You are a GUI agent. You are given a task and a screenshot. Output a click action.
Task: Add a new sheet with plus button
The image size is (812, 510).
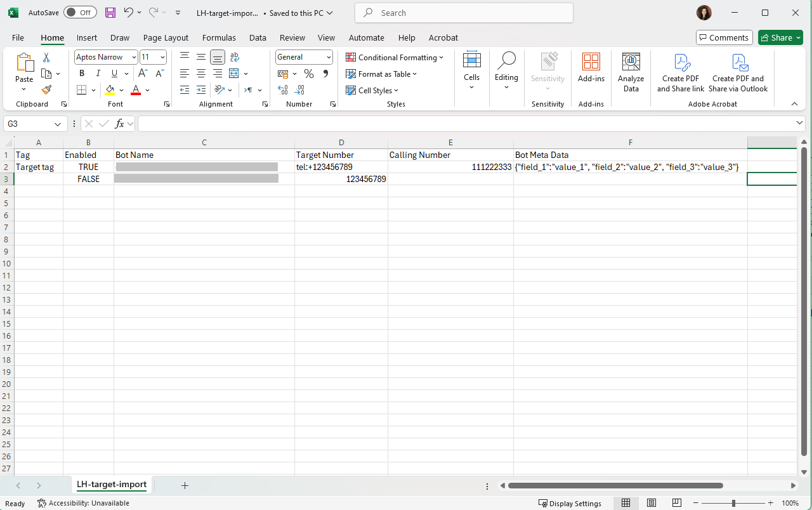(x=185, y=485)
